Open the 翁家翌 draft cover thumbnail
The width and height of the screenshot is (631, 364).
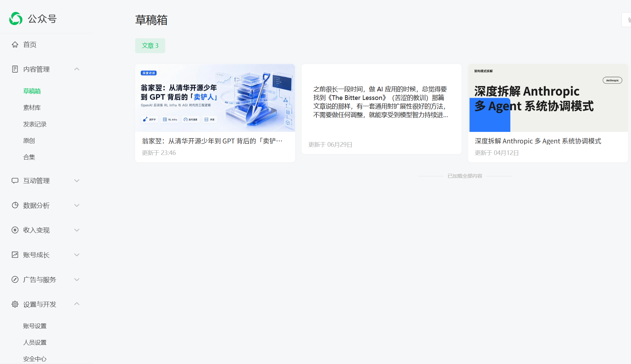coord(215,98)
